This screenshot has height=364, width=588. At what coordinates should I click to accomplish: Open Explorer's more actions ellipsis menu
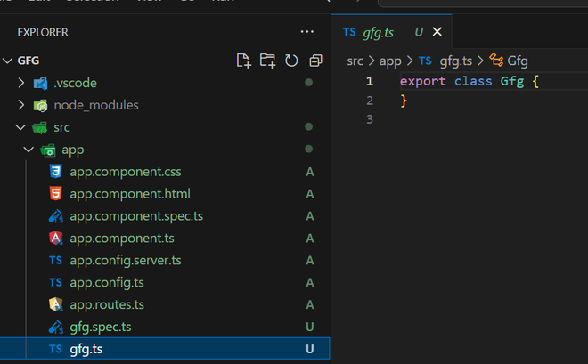(307, 32)
